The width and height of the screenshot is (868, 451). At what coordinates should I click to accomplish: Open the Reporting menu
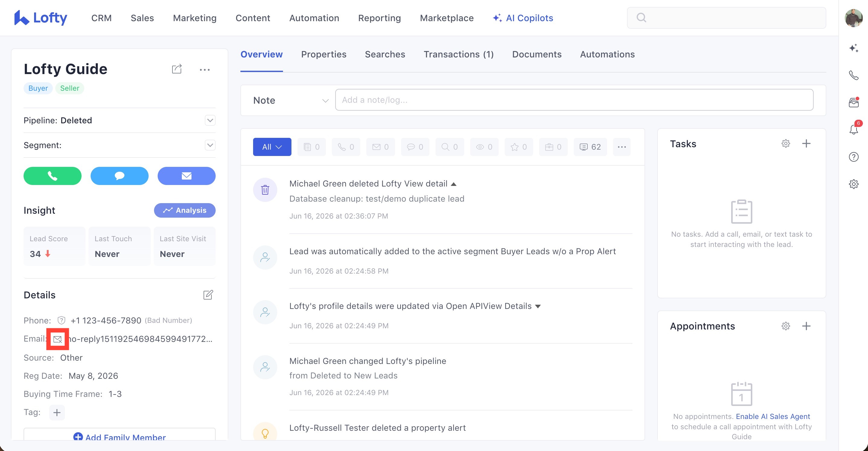point(379,18)
